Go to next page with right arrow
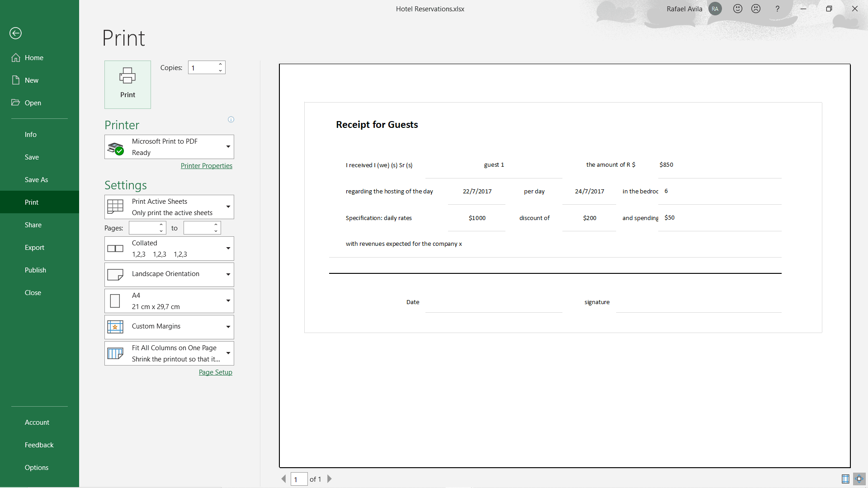This screenshot has height=488, width=868. click(329, 479)
